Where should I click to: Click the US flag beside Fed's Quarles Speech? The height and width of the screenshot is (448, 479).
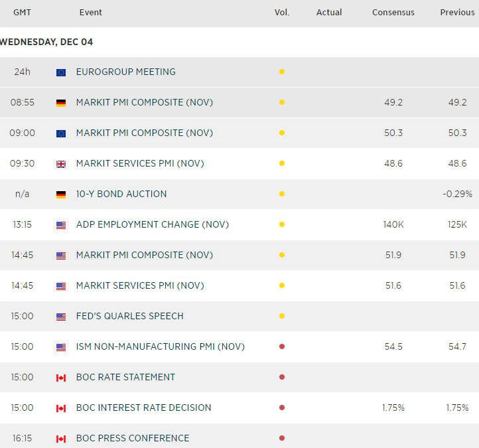pos(61,317)
